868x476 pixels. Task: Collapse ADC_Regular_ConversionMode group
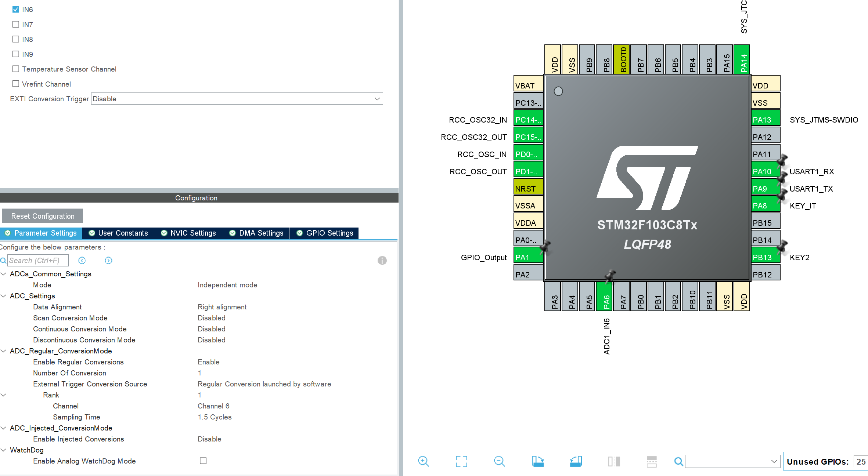point(3,351)
